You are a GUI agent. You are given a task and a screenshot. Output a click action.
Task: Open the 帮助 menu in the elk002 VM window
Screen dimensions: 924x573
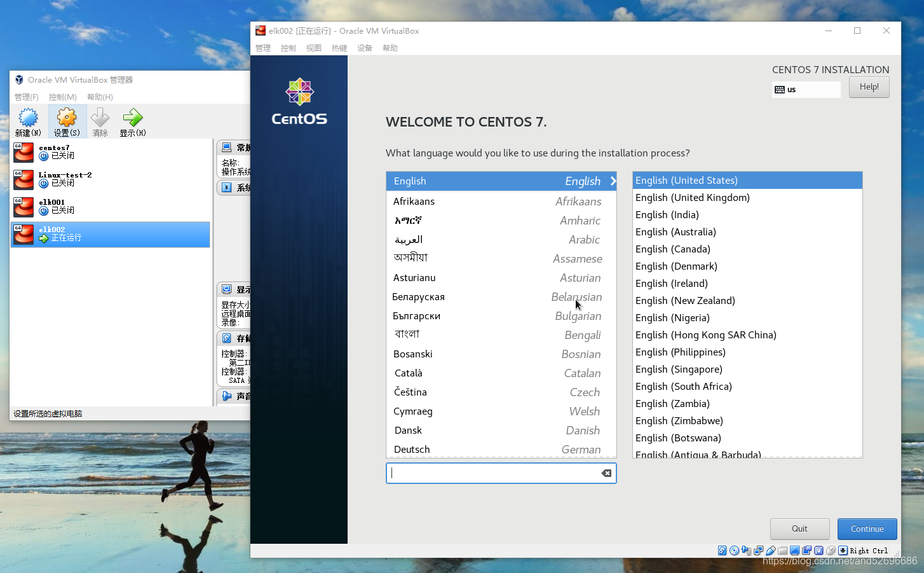390,48
